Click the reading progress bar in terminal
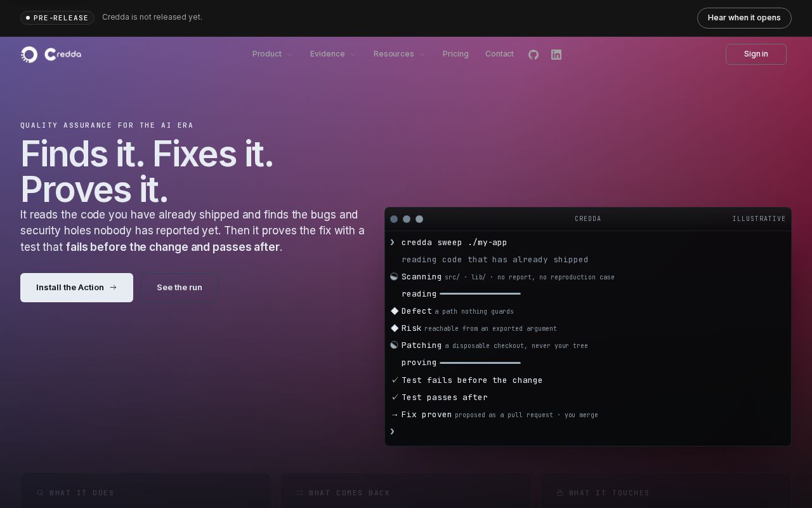812x508 pixels. (x=480, y=294)
